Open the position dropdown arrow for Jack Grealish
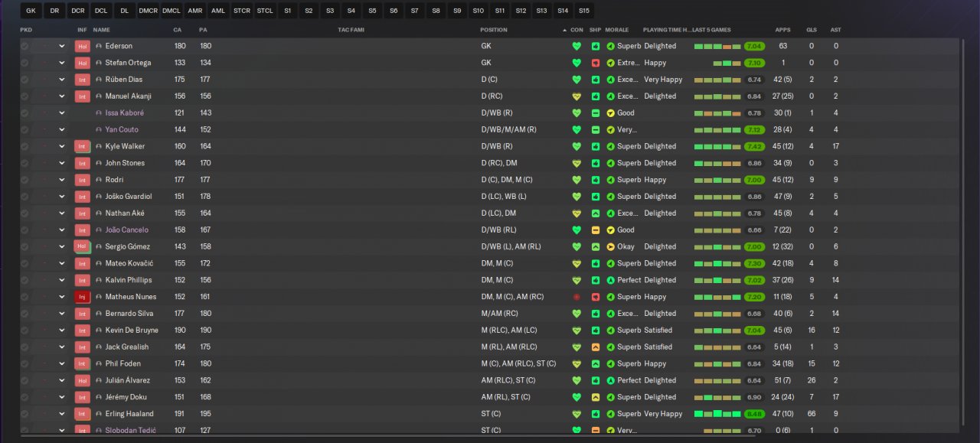This screenshot has width=980, height=443. tap(62, 347)
